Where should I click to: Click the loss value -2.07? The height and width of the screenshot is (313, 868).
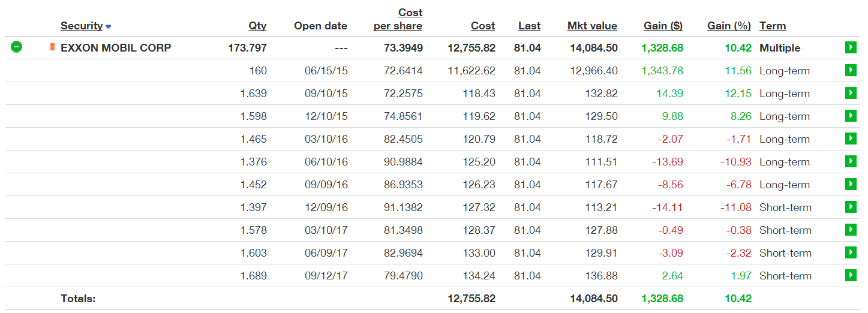[670, 139]
